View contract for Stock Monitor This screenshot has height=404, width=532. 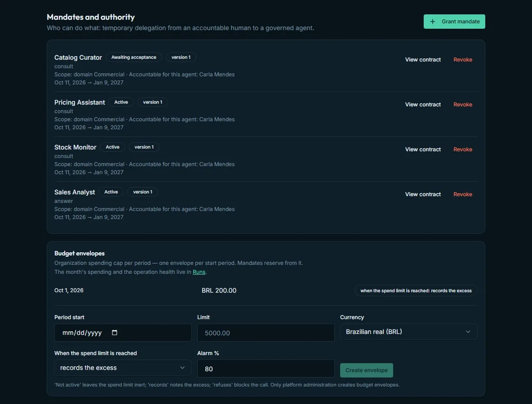tap(423, 149)
